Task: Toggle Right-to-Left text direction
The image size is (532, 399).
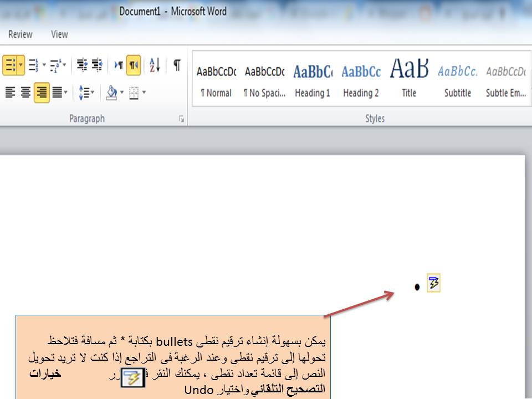Action: [x=134, y=65]
